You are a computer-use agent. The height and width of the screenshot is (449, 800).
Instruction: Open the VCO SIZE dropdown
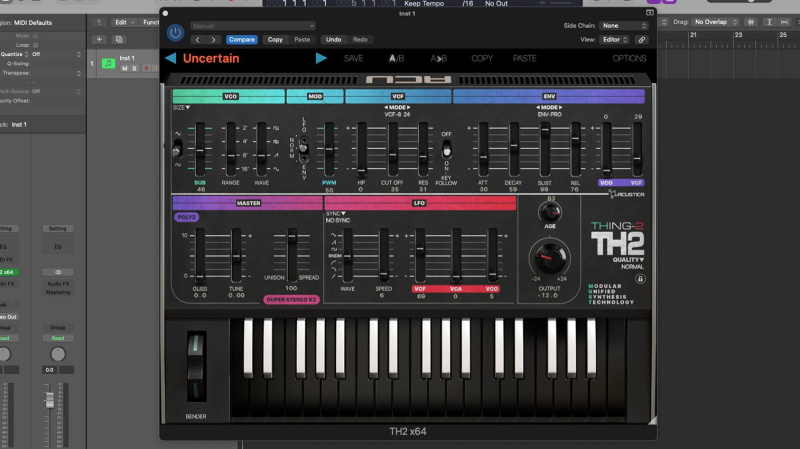click(x=181, y=108)
